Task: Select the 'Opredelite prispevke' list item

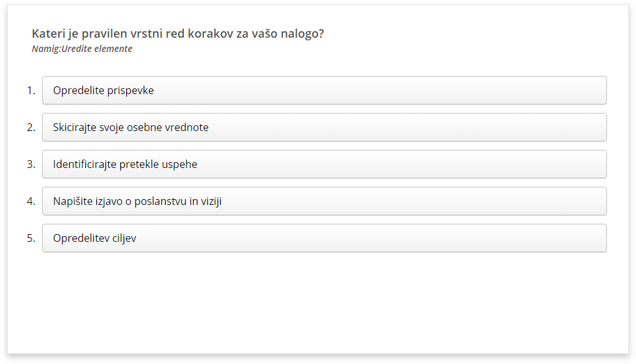Action: (x=324, y=90)
